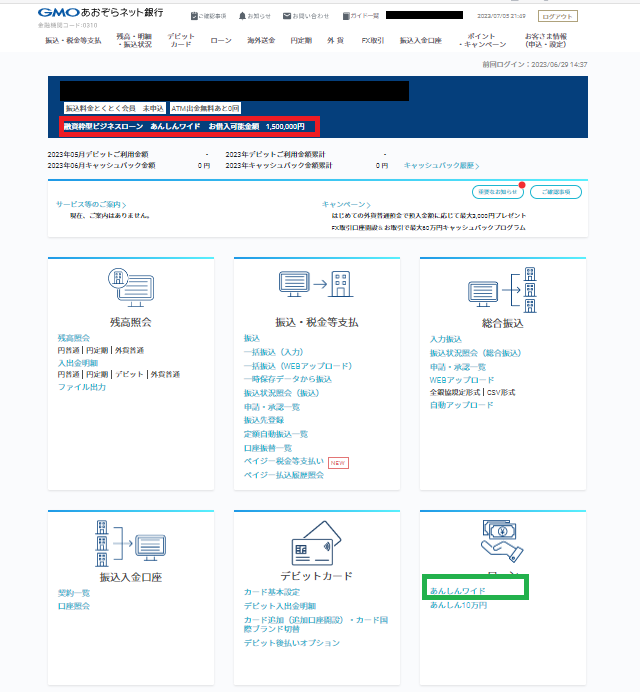Viewport: 640px width, 697px height.
Task: Open お客さま情報(申込・設定) navigation menu
Action: pos(546,40)
